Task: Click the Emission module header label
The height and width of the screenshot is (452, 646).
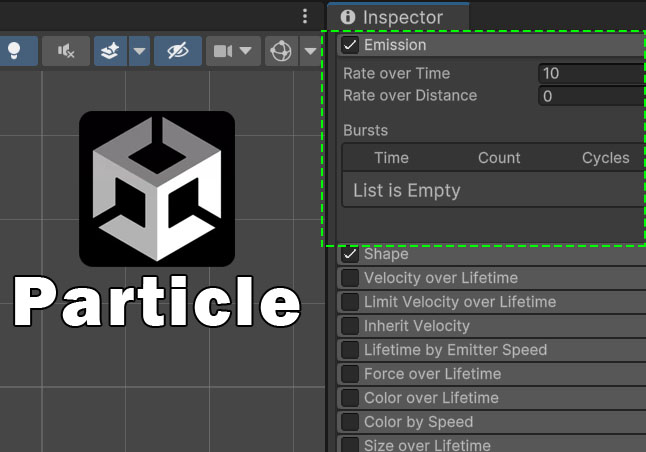Action: point(395,45)
